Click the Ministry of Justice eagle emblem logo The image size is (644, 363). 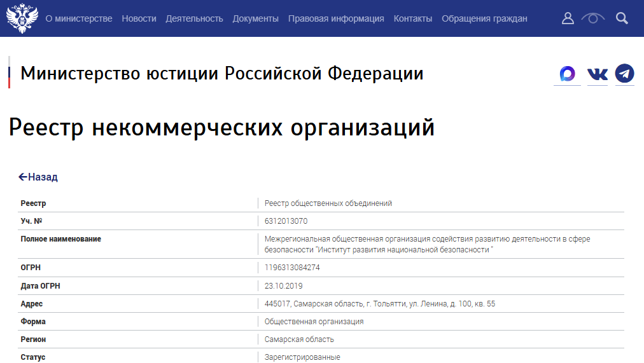coord(22,18)
